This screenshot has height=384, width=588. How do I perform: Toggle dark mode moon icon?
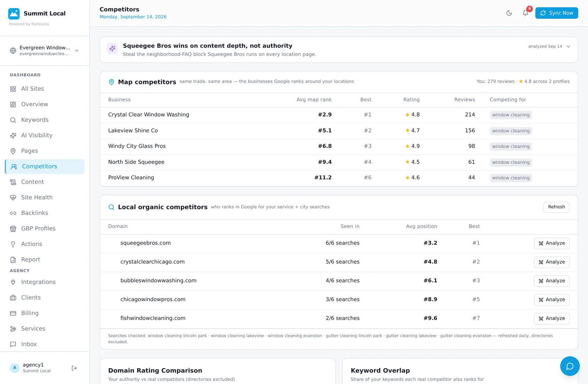click(509, 13)
